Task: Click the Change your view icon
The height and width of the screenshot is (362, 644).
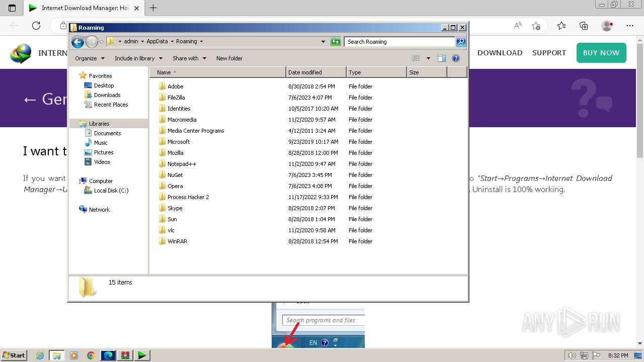Action: pyautogui.click(x=416, y=58)
